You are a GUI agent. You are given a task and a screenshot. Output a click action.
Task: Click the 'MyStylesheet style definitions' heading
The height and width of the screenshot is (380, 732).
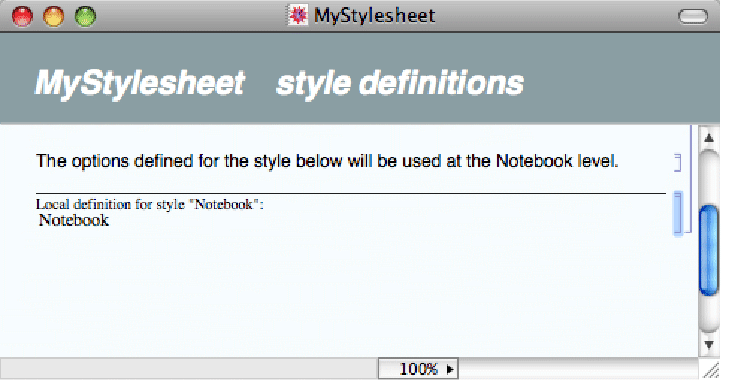coord(279,83)
